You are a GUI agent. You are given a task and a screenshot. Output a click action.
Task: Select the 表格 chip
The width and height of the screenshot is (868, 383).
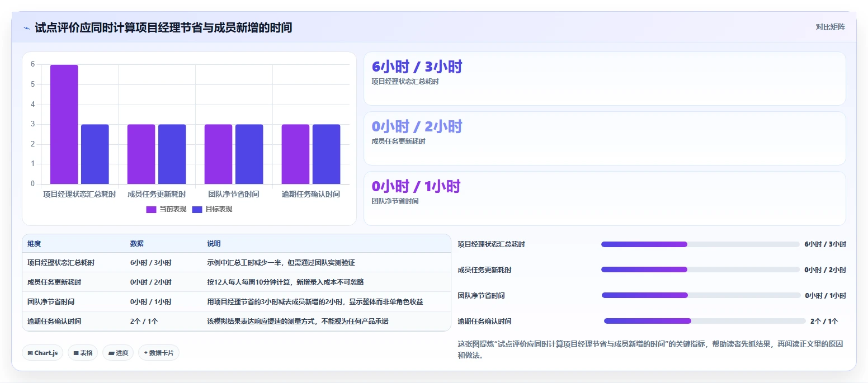pos(83,353)
